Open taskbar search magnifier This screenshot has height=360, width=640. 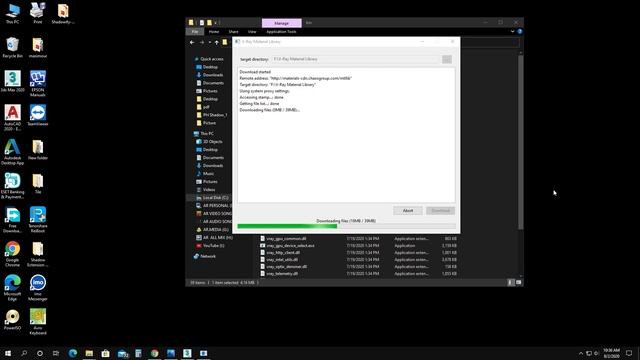coord(24,353)
